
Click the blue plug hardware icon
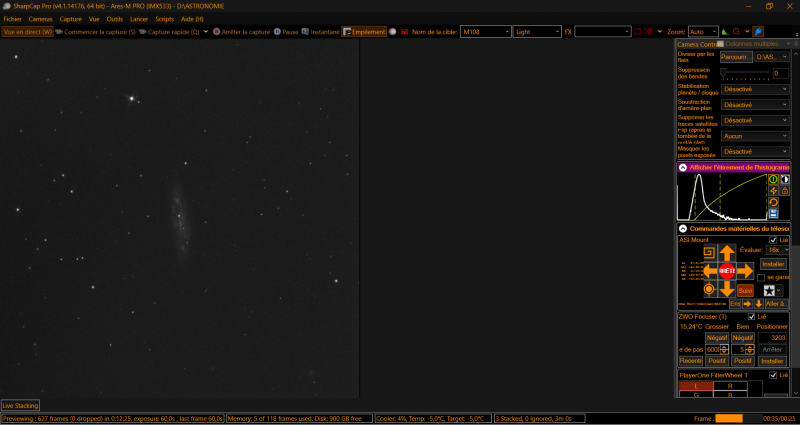(758, 32)
